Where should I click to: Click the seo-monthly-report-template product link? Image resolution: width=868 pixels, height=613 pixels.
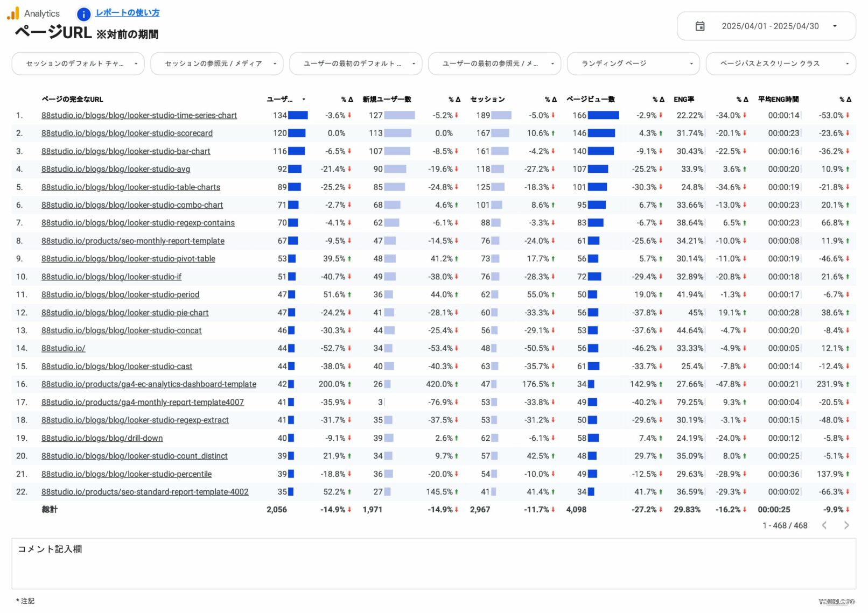(x=133, y=241)
